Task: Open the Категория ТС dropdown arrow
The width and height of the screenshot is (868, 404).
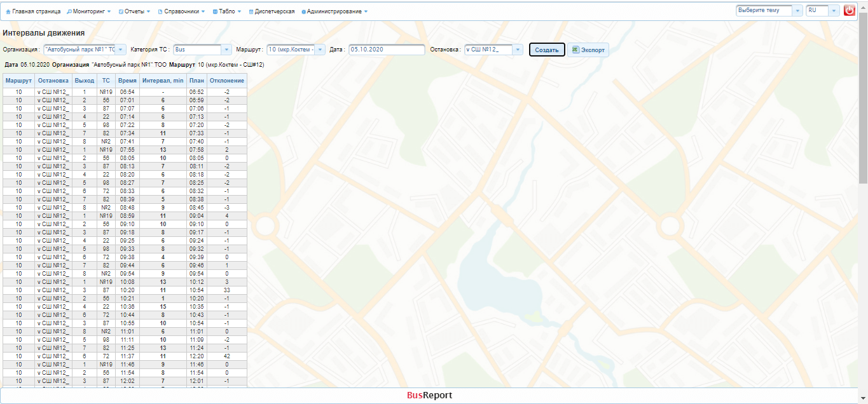Action: click(x=226, y=50)
